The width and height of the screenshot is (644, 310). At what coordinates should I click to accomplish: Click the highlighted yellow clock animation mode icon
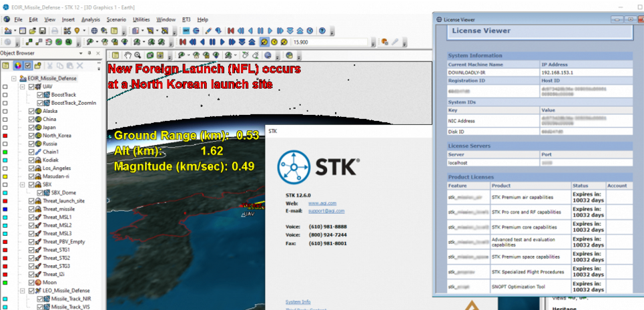264,42
